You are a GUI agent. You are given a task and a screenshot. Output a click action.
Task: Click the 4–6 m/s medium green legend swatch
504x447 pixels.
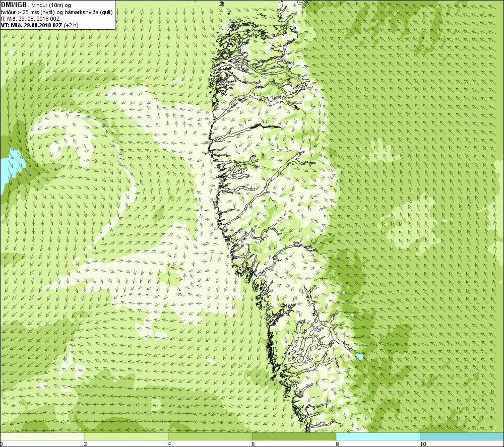[210, 436]
